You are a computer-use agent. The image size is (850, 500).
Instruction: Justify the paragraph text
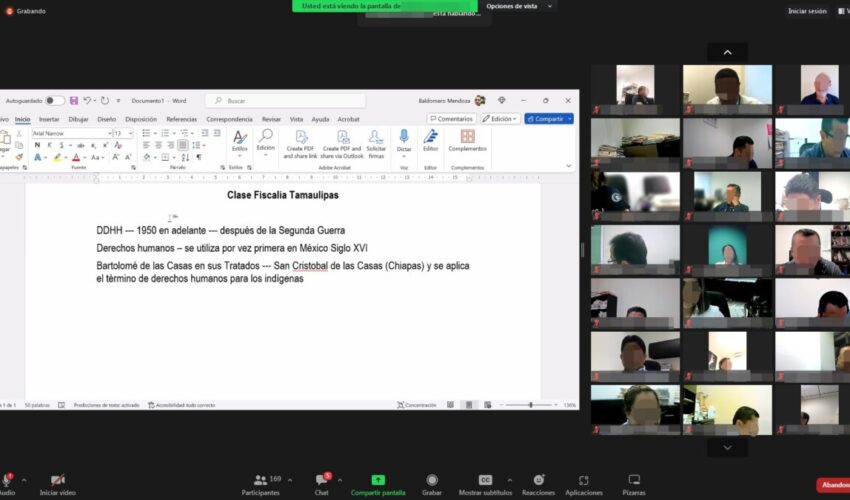(183, 145)
